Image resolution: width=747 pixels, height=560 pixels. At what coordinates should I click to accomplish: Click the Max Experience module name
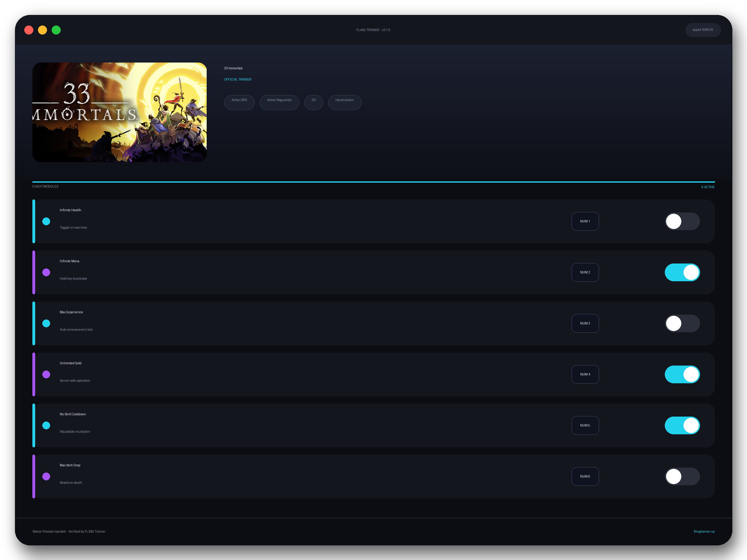pos(71,312)
